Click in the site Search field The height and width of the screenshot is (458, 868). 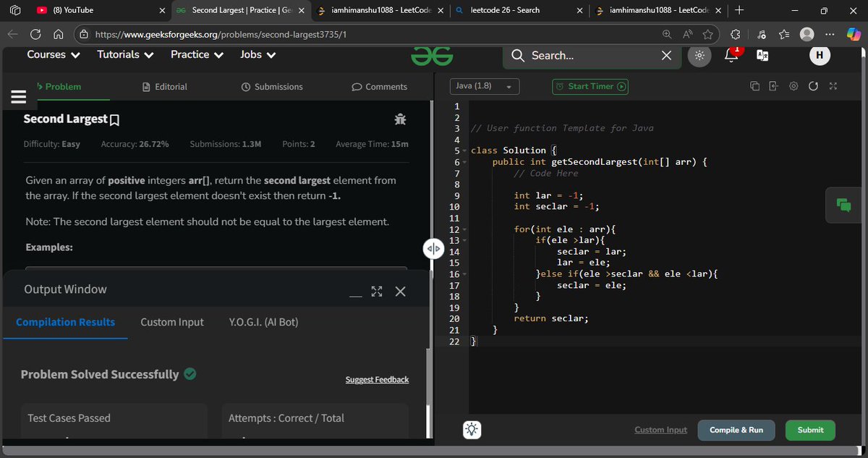[x=593, y=56]
